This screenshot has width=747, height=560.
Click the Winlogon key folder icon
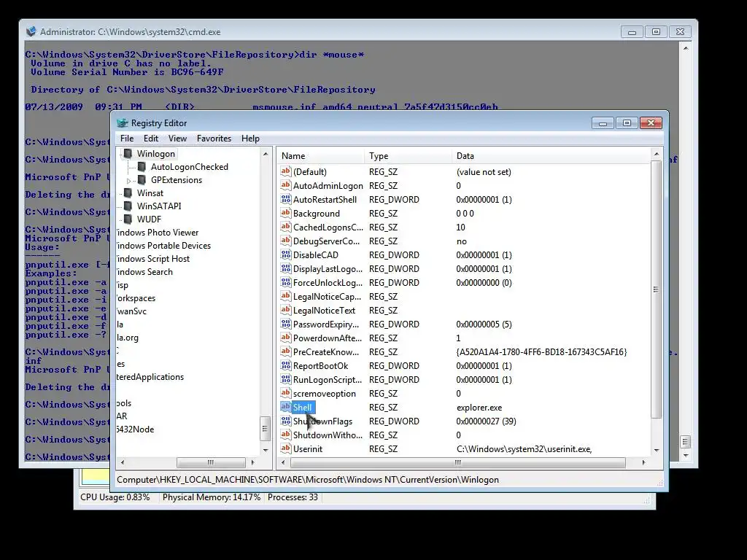pyautogui.click(x=128, y=154)
